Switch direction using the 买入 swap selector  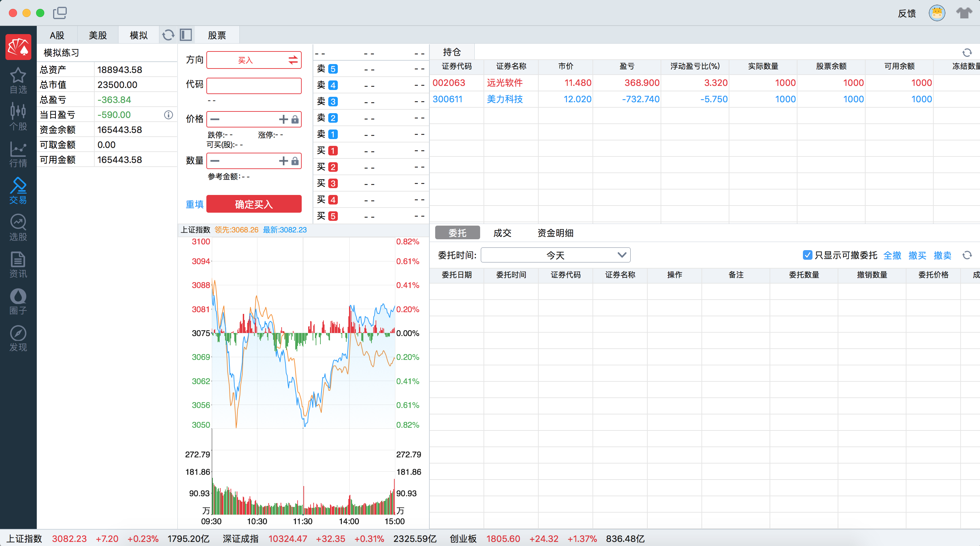293,60
